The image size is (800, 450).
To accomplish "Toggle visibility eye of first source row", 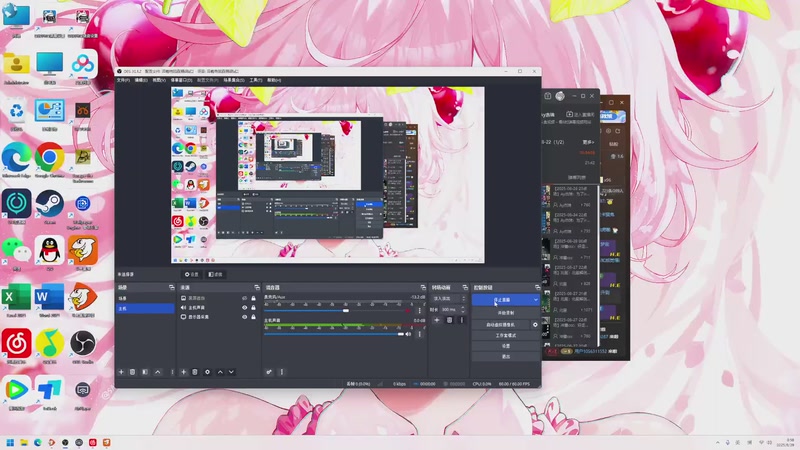I will coord(244,298).
